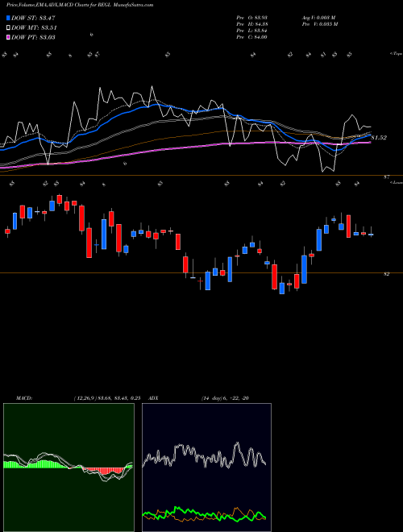Open the green MACD histogram panel
This screenshot has width=403, height=532.
point(69,468)
